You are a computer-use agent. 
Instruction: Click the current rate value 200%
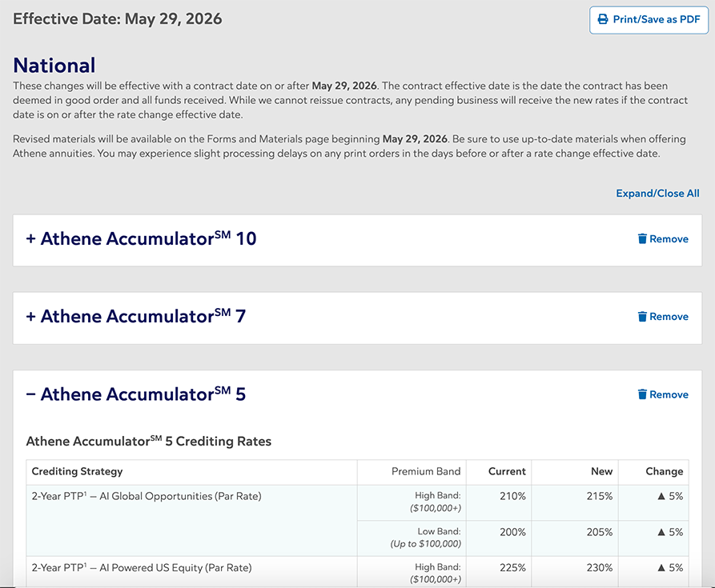512,532
